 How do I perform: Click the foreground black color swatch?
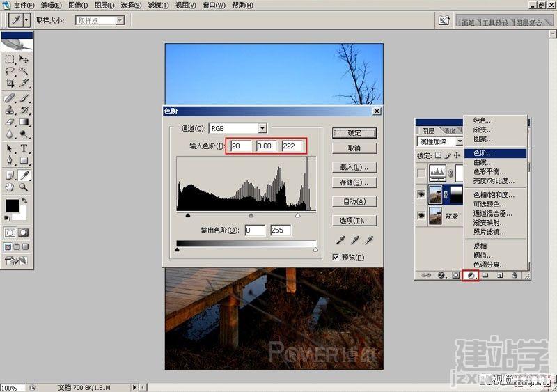tap(12, 206)
